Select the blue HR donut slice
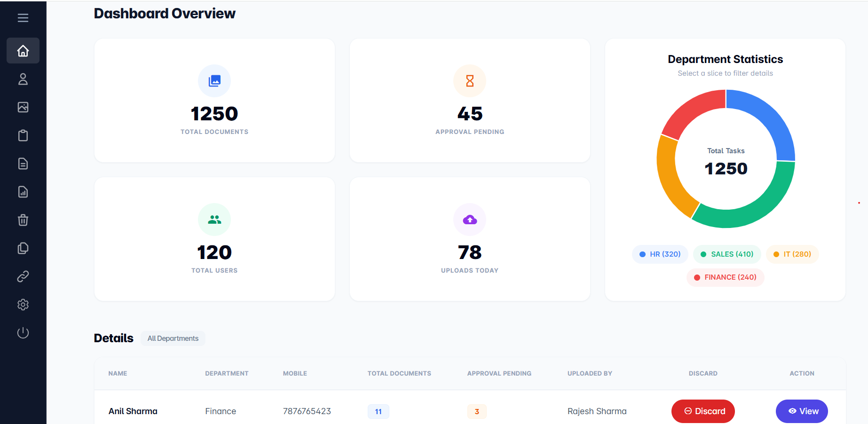 click(x=770, y=117)
